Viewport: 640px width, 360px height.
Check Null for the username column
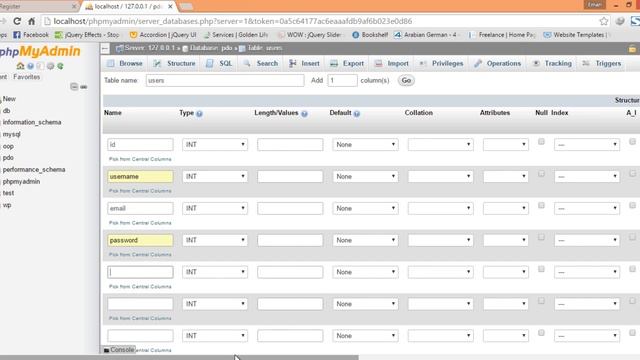coord(541,173)
